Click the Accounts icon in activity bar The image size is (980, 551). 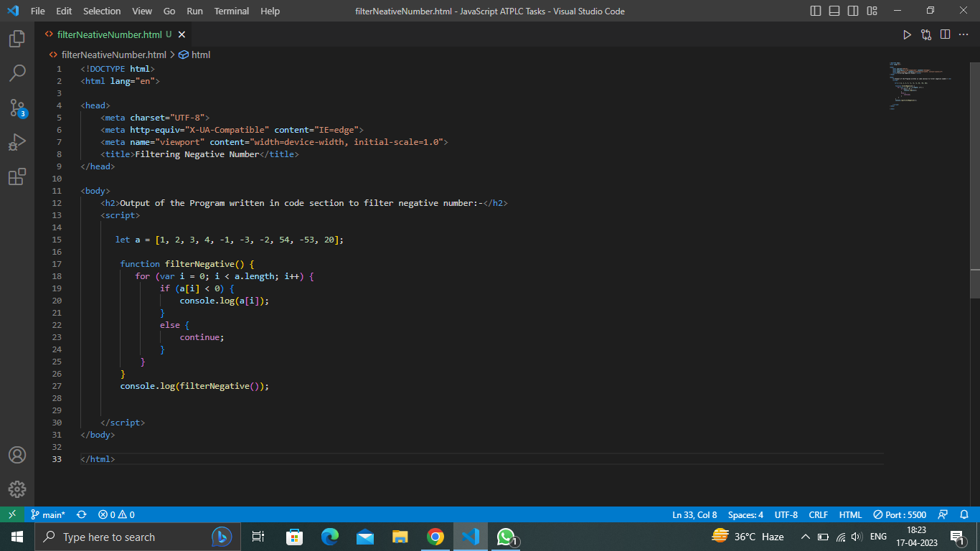pyautogui.click(x=17, y=454)
